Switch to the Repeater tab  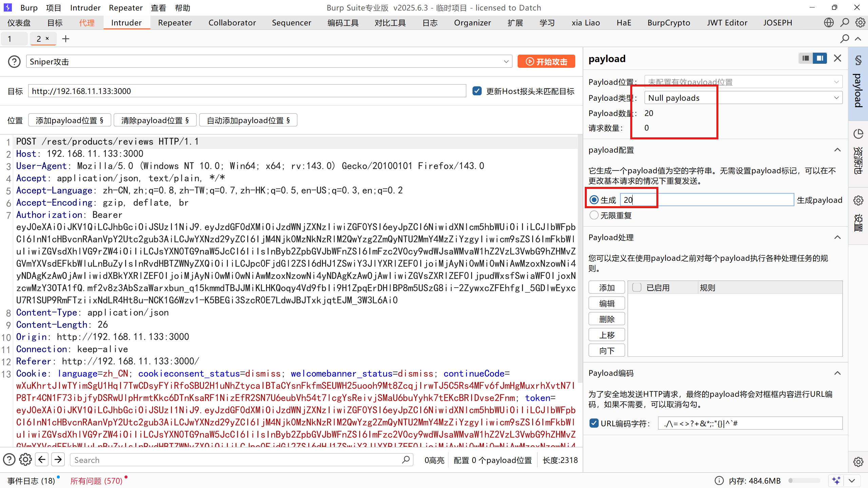[175, 23]
